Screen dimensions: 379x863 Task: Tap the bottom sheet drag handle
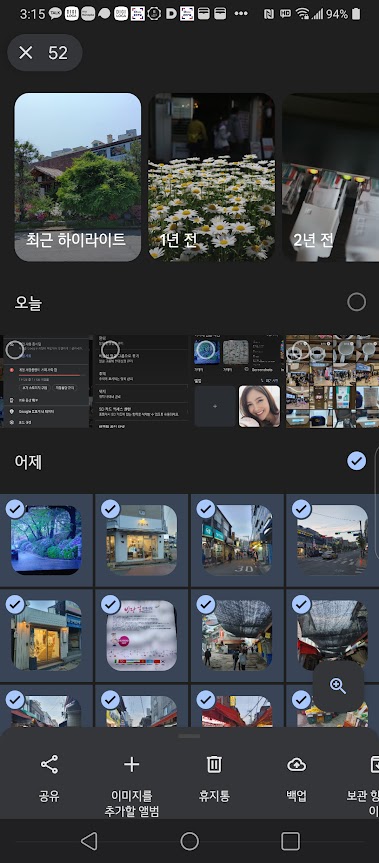tap(190, 736)
